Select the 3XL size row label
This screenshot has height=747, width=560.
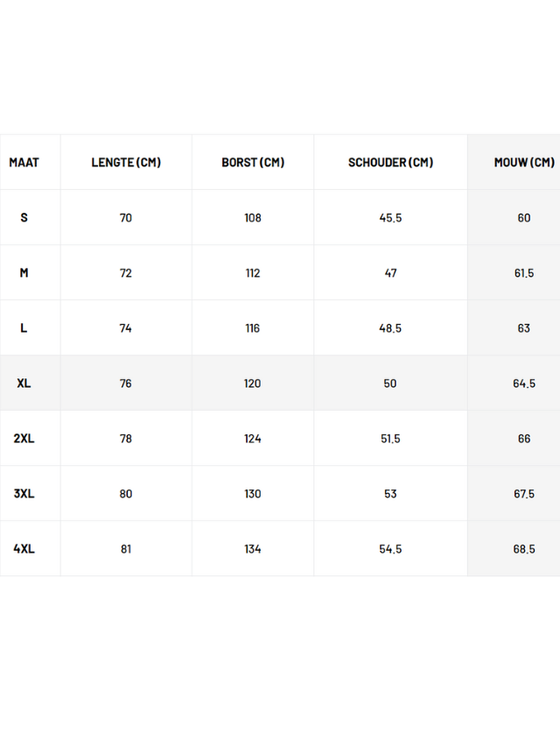pyautogui.click(x=24, y=493)
